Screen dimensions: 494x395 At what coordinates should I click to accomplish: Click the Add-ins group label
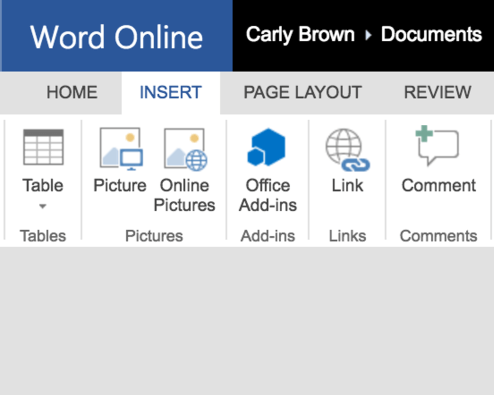(268, 236)
